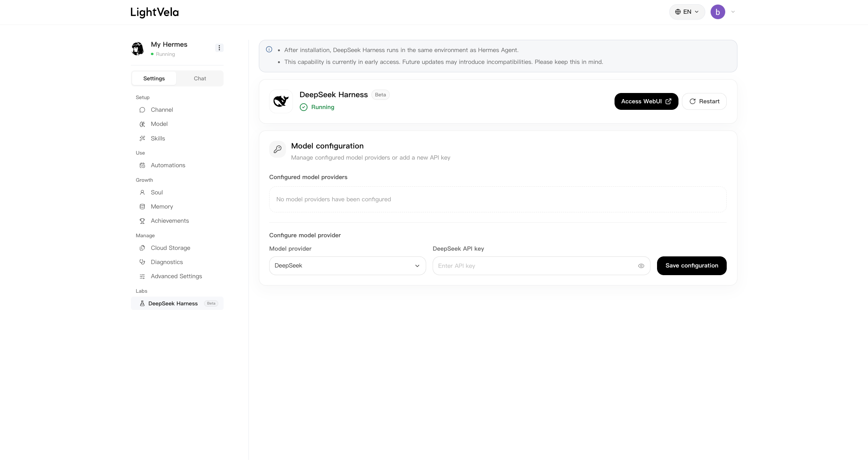Click the LightVela logo
Image resolution: width=868 pixels, height=468 pixels.
pyautogui.click(x=154, y=12)
